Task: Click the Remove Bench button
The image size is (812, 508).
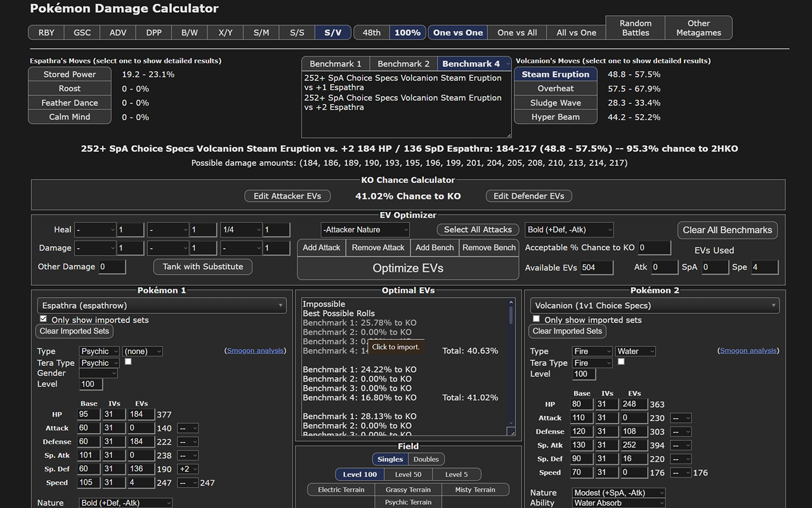Action: [489, 248]
